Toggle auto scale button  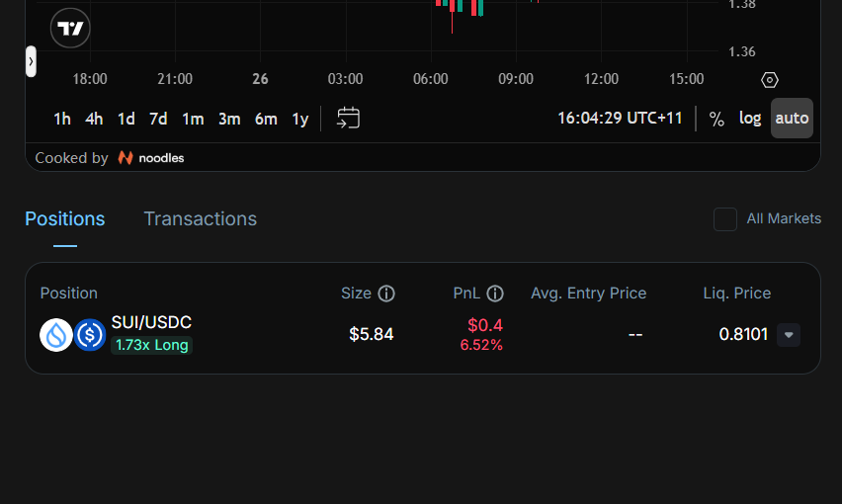tap(792, 119)
